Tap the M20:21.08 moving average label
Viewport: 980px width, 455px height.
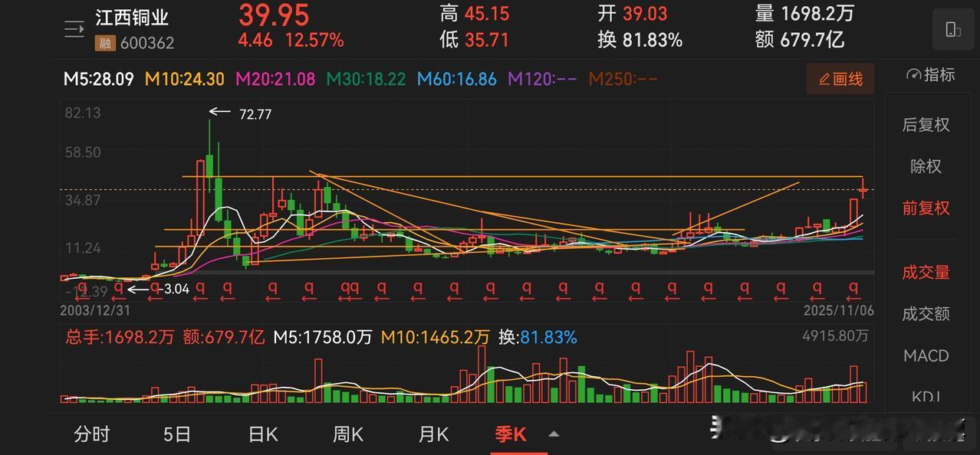pyautogui.click(x=275, y=79)
